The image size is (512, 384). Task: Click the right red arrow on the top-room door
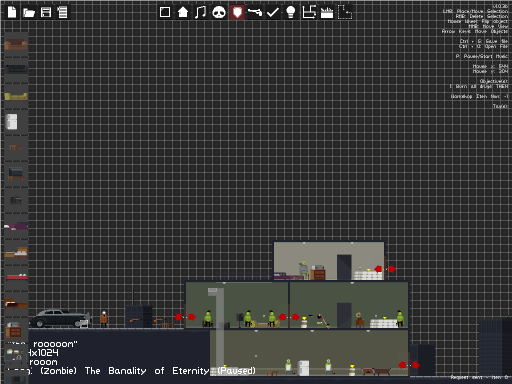click(x=392, y=269)
